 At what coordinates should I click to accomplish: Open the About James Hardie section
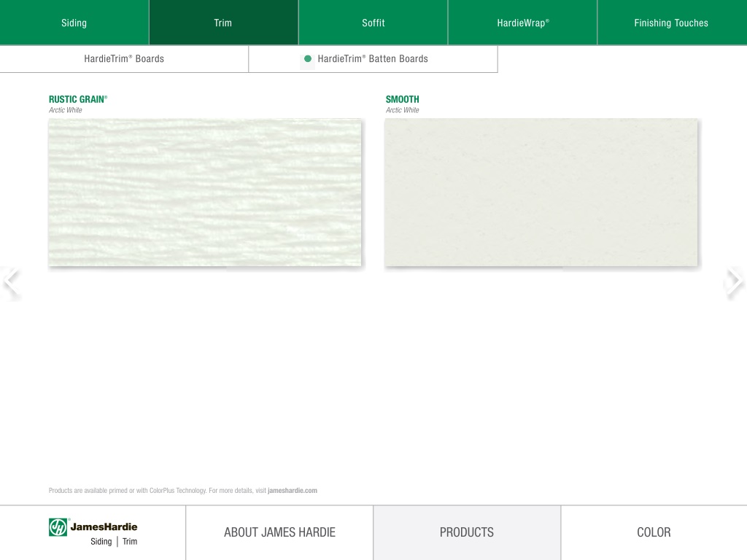(279, 532)
